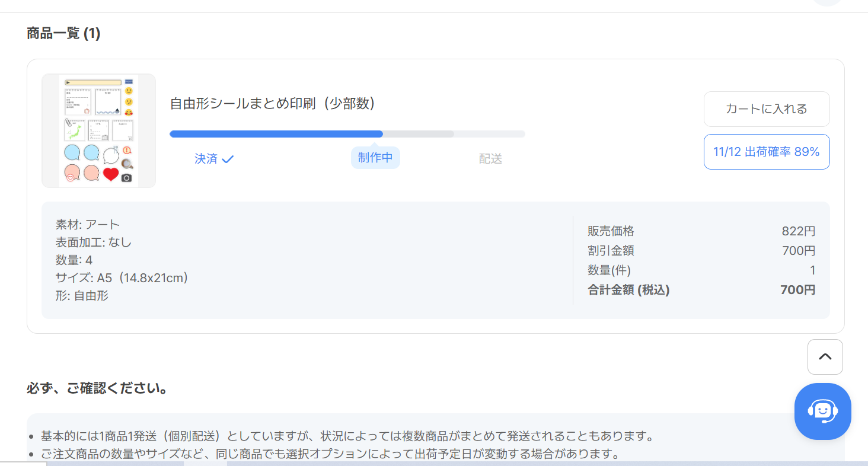Click the 商品一覧 (1) heading

[63, 34]
